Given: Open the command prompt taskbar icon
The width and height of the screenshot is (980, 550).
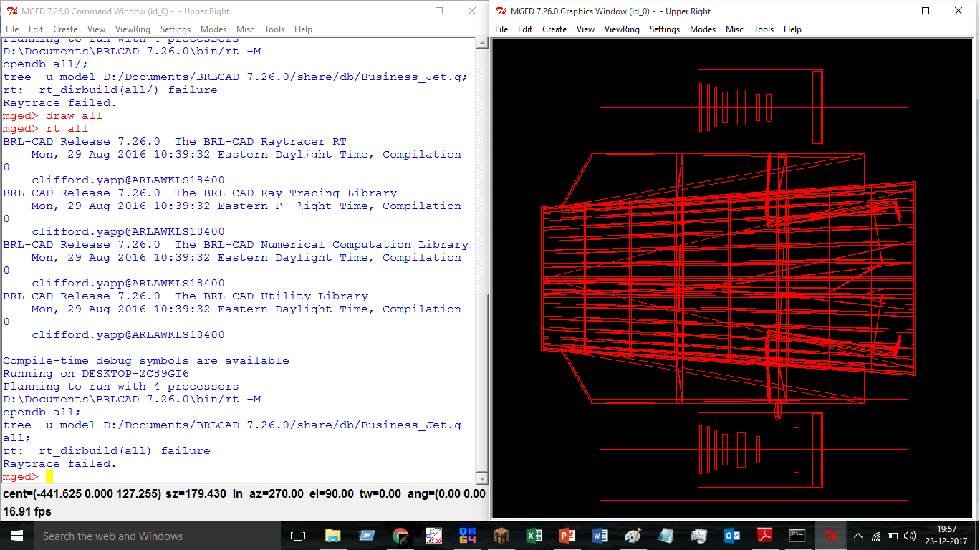Looking at the screenshot, I should coord(797,536).
